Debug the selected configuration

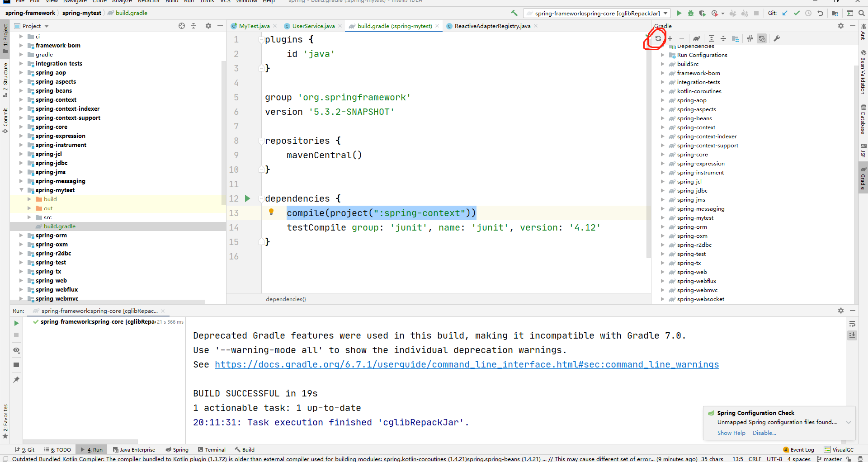691,13
